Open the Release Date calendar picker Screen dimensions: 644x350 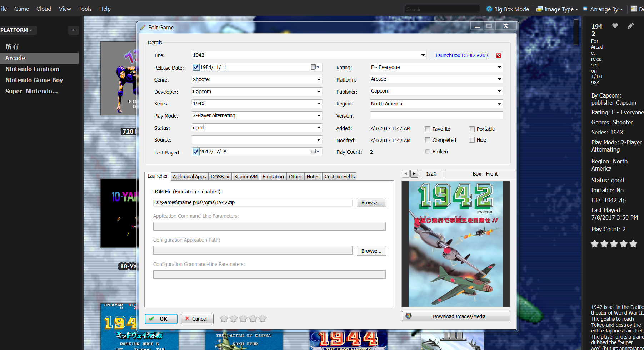[315, 67]
